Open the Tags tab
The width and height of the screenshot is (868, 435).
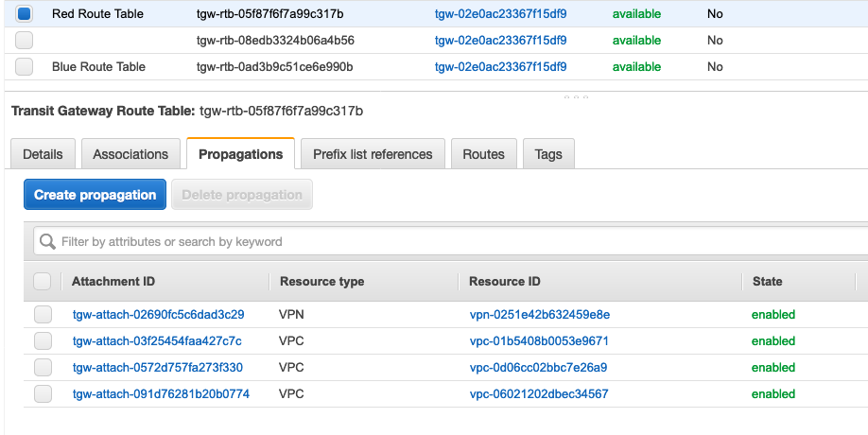[548, 154]
